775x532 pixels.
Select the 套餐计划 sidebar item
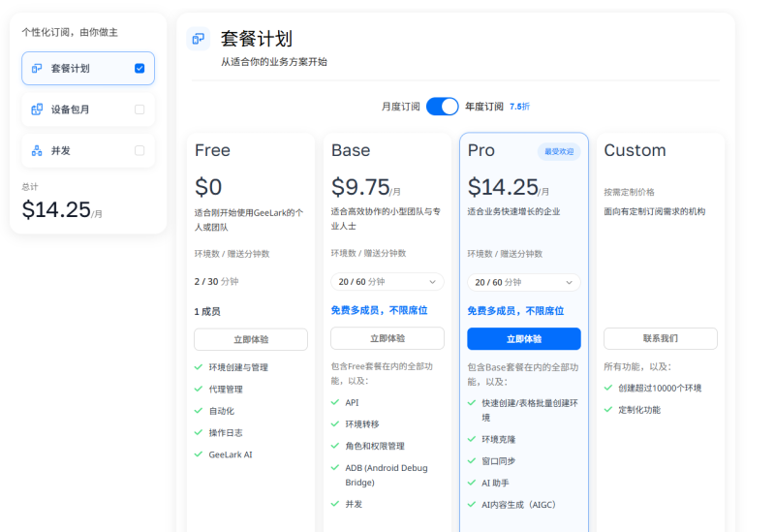click(88, 68)
